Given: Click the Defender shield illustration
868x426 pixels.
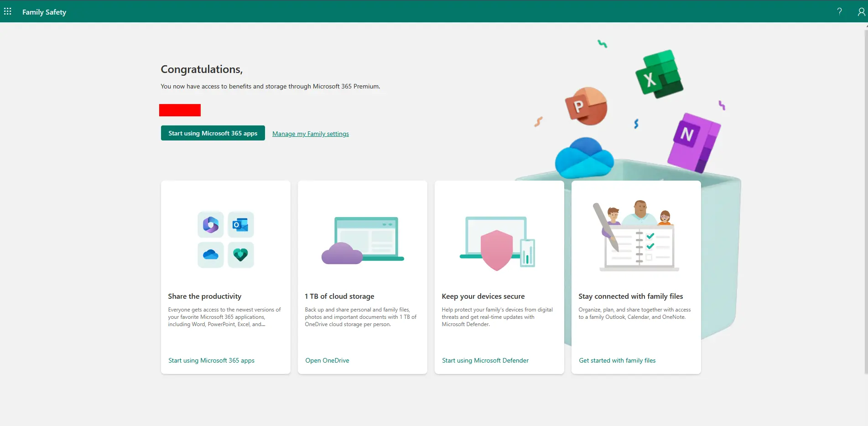Looking at the screenshot, I should (497, 244).
